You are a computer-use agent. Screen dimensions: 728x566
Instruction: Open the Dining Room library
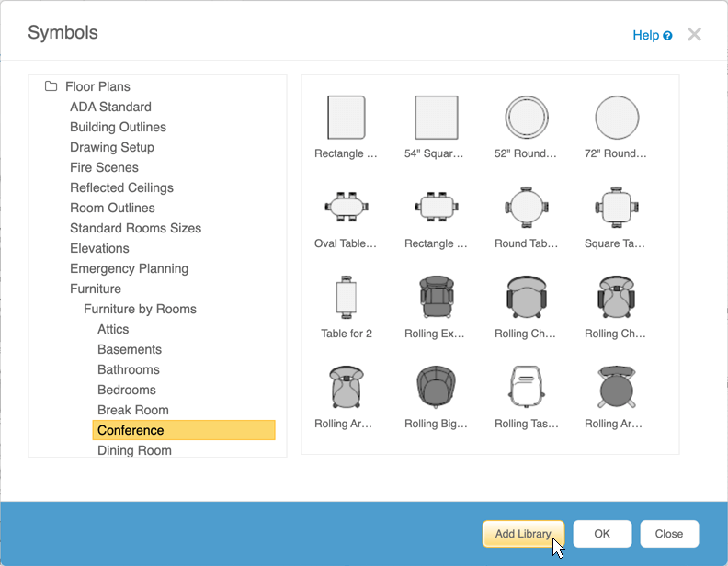point(134,450)
